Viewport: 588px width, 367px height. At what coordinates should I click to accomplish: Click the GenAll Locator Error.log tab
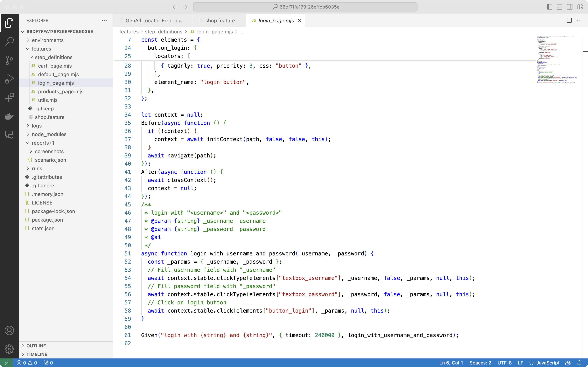coord(153,20)
